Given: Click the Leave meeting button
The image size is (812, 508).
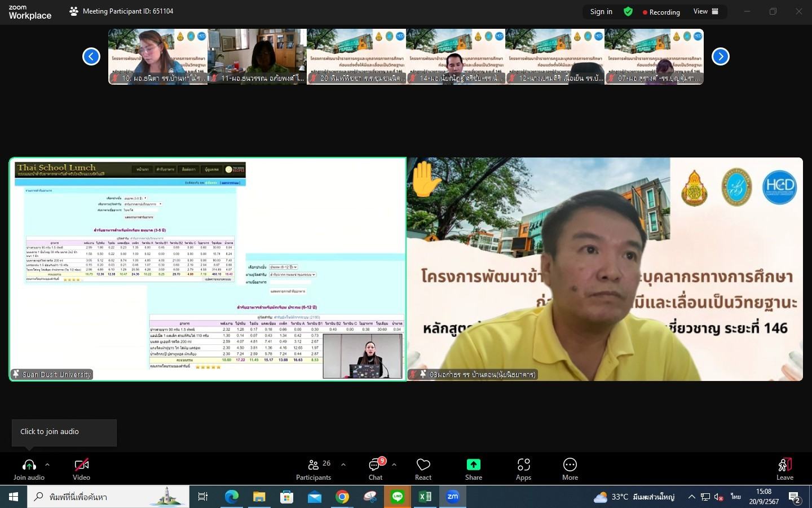Looking at the screenshot, I should [785, 470].
